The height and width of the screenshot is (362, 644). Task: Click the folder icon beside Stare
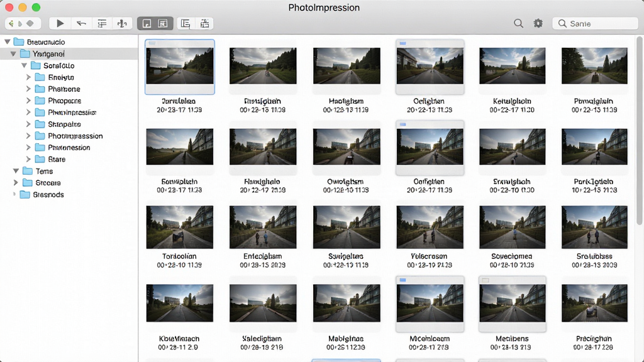[x=40, y=159]
